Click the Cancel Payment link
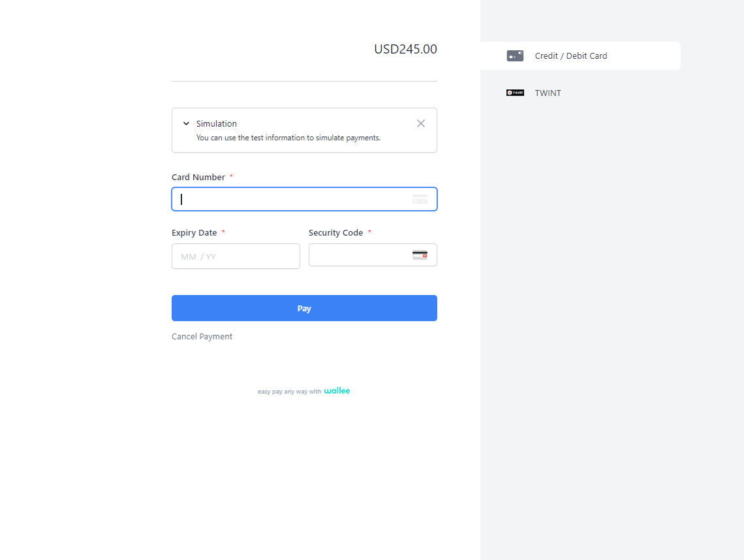 pyautogui.click(x=202, y=337)
